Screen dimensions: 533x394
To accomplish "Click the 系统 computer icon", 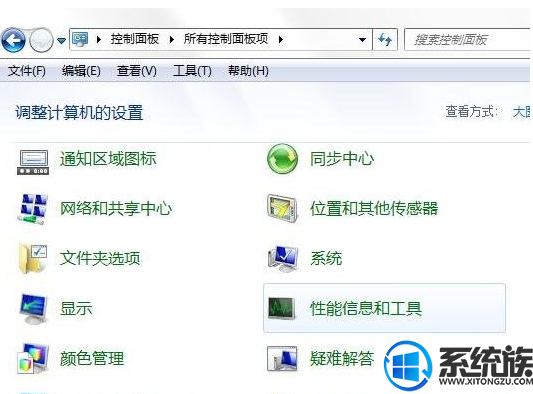I will (x=283, y=259).
